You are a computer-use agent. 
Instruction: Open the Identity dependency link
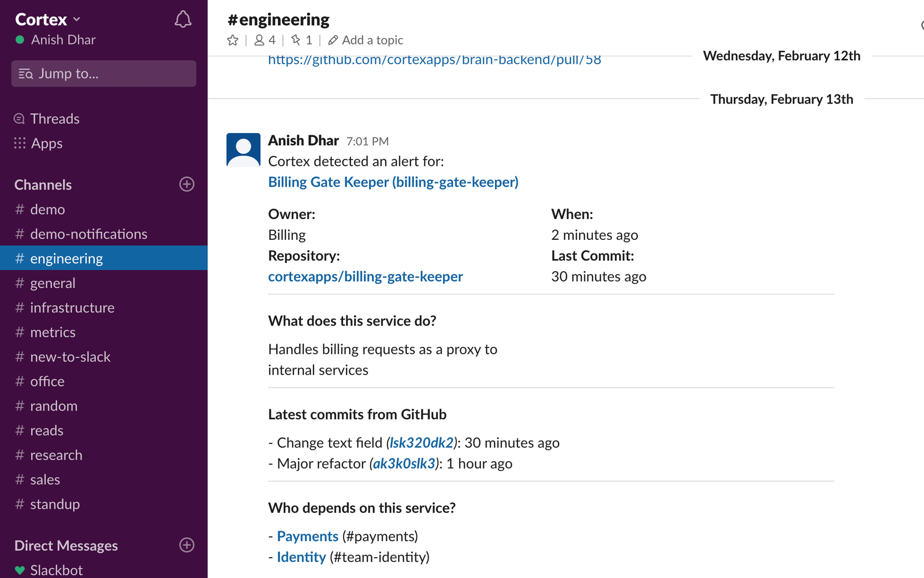(x=301, y=557)
